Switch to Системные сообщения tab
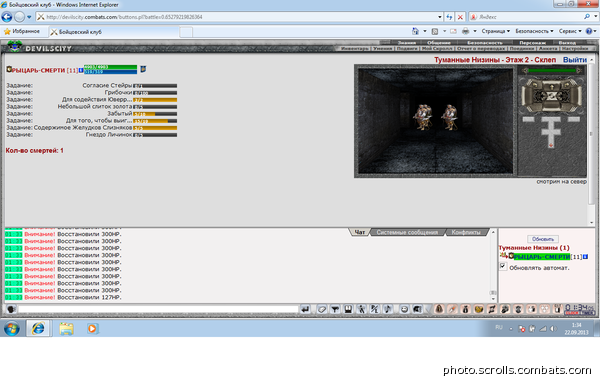This screenshot has height=380, width=600. pyautogui.click(x=407, y=232)
